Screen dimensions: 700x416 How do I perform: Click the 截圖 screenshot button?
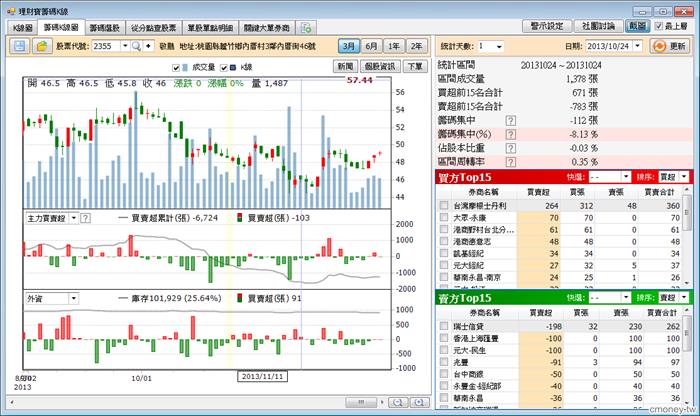coord(637,26)
